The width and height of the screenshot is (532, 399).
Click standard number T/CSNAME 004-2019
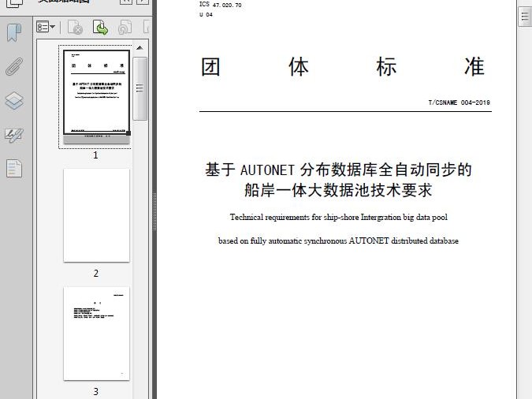point(459,103)
